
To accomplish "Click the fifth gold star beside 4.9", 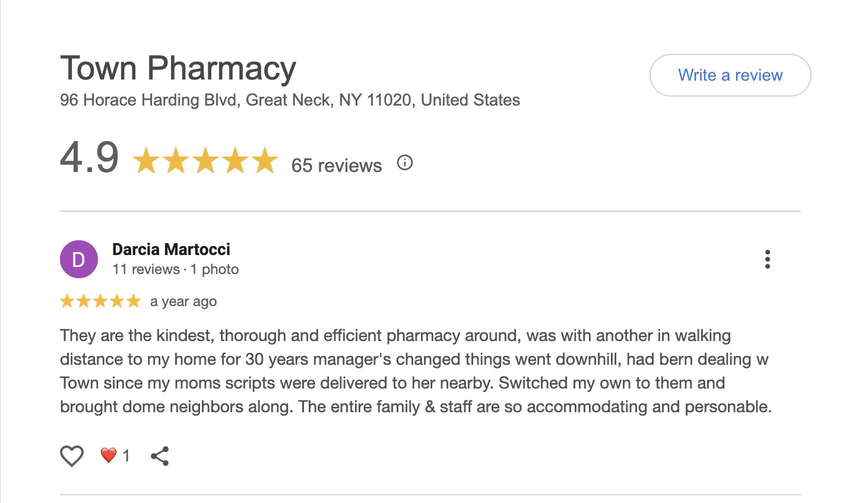I will [x=265, y=161].
